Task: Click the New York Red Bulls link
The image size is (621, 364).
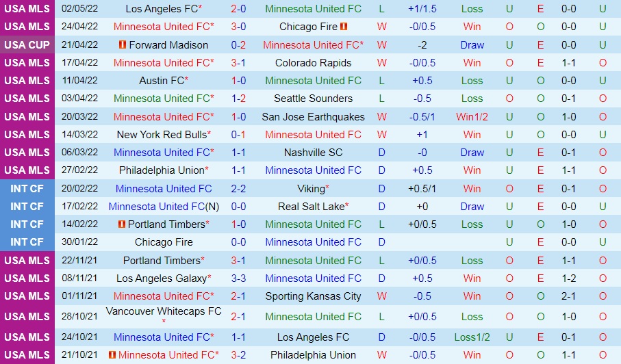Action: click(161, 134)
